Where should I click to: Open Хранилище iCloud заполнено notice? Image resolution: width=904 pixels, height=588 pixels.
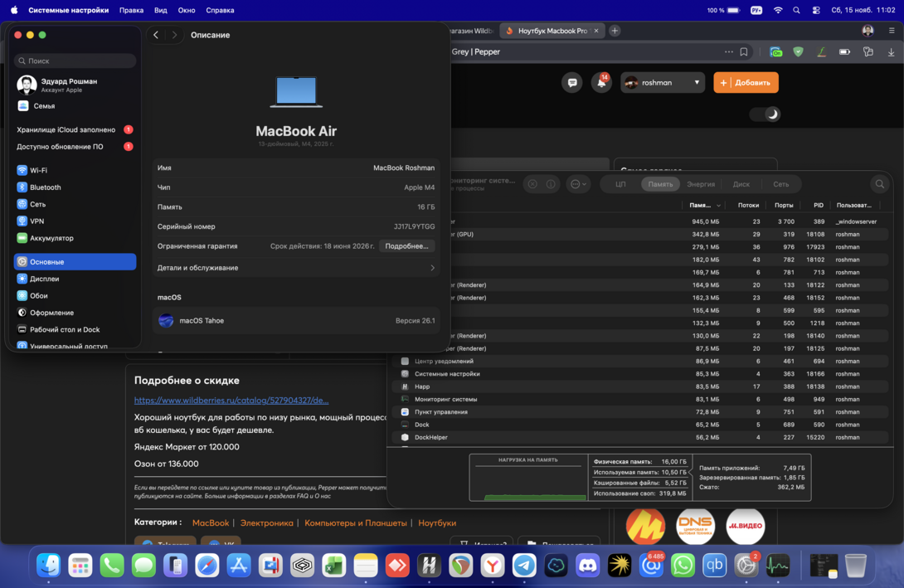(x=75, y=129)
